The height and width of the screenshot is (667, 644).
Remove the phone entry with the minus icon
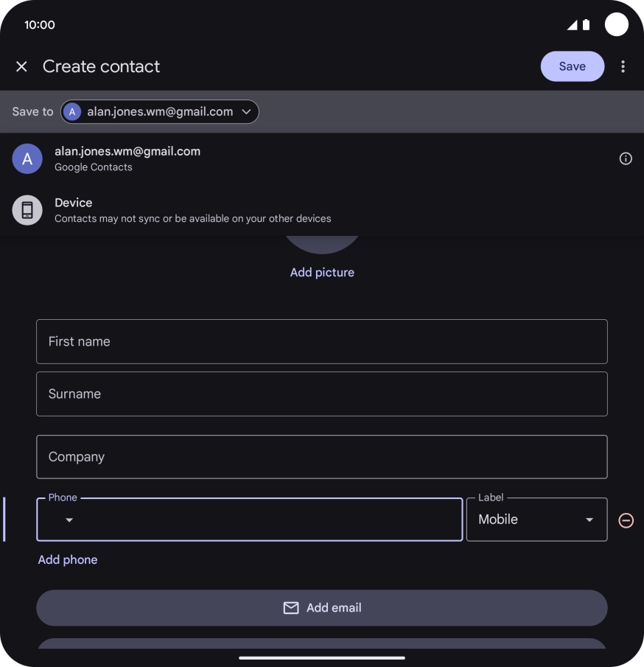point(625,520)
